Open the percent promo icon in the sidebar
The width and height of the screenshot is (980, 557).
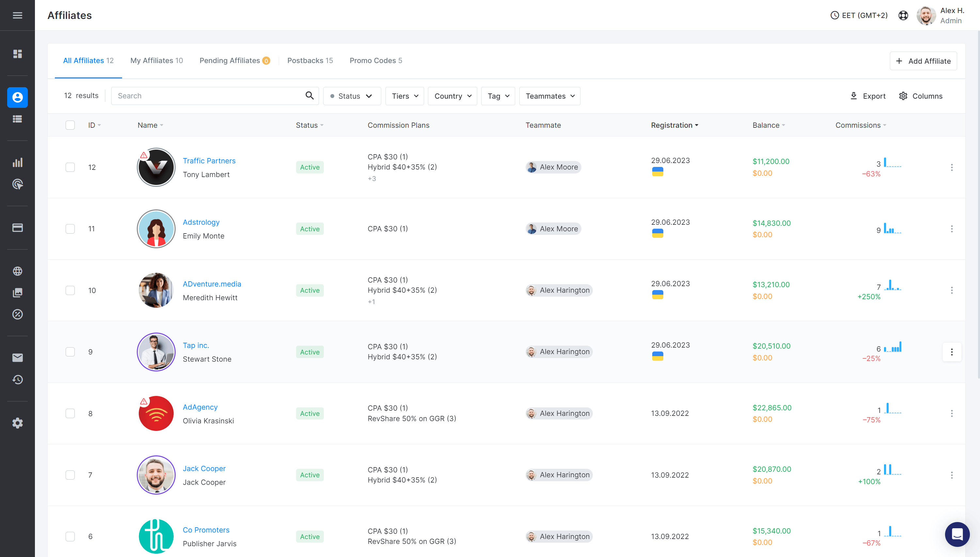click(17, 315)
